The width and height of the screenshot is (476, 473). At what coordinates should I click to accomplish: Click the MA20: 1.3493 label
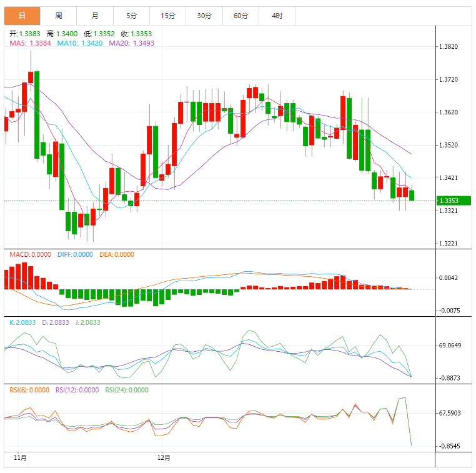coord(131,43)
